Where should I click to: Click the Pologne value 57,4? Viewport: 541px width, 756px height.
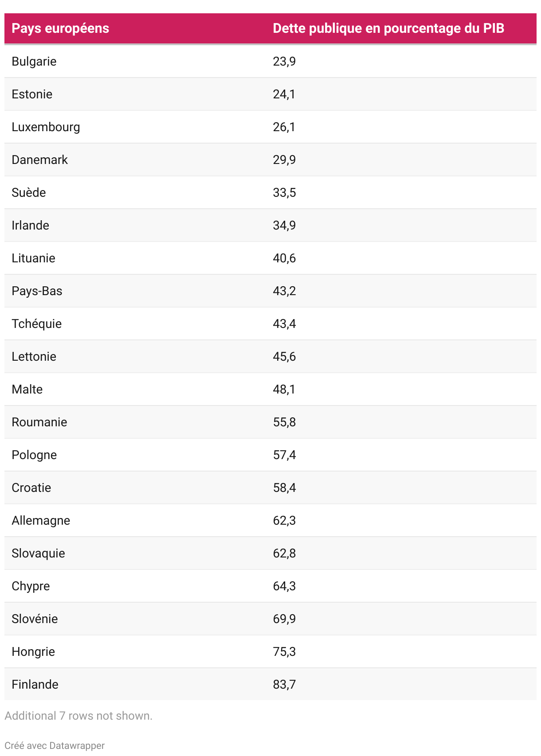(x=284, y=455)
